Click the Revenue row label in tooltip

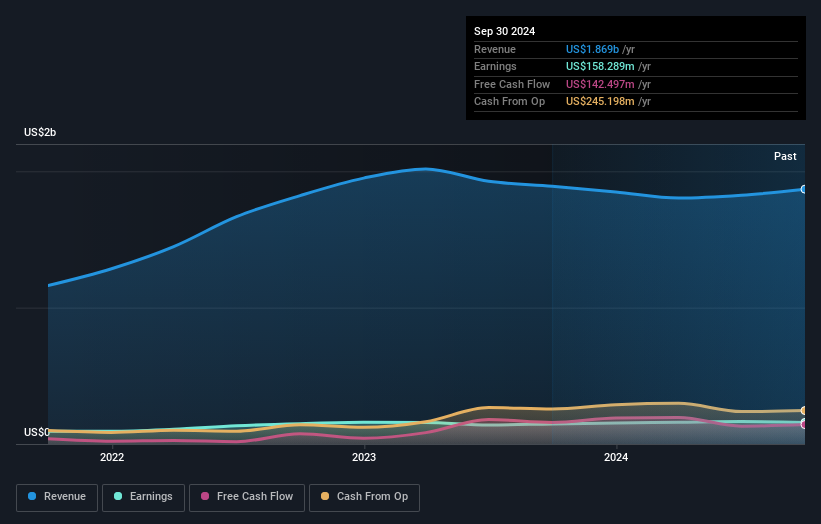click(x=495, y=49)
